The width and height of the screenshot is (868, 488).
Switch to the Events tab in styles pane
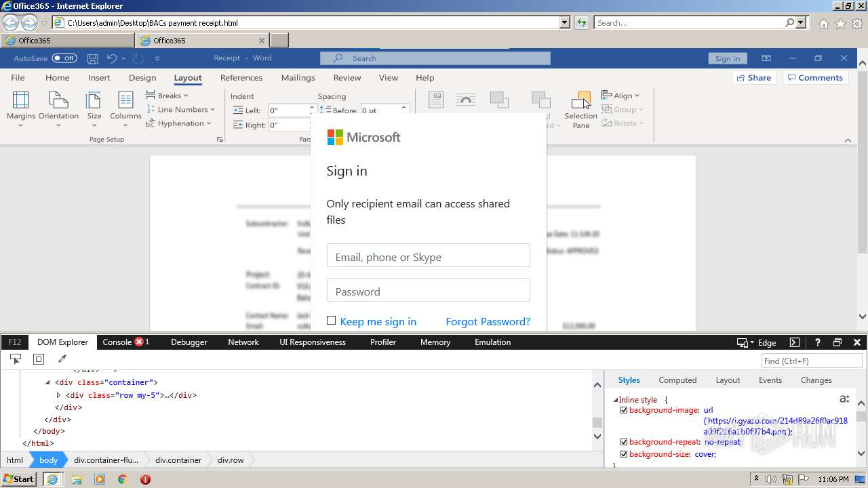(x=770, y=380)
